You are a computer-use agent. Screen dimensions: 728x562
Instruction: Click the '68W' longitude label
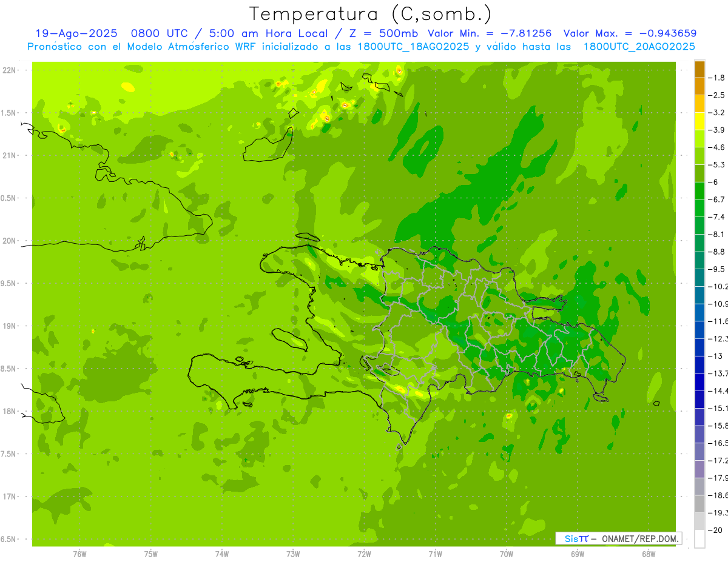coord(649,554)
